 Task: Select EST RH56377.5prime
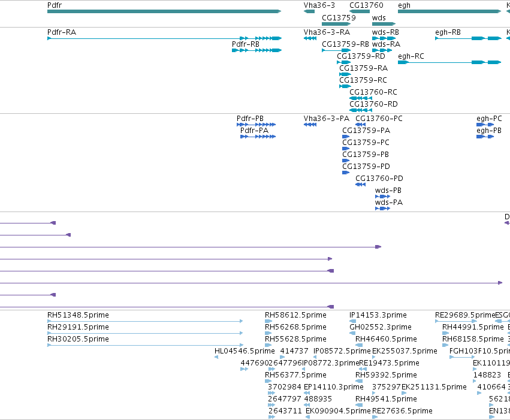pyautogui.click(x=295, y=375)
